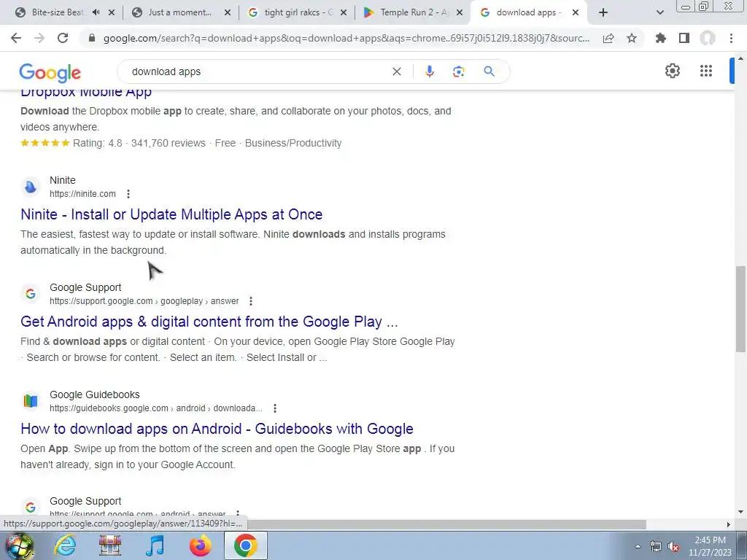Search by image with Google Lens
This screenshot has width=747, height=560.
(458, 71)
